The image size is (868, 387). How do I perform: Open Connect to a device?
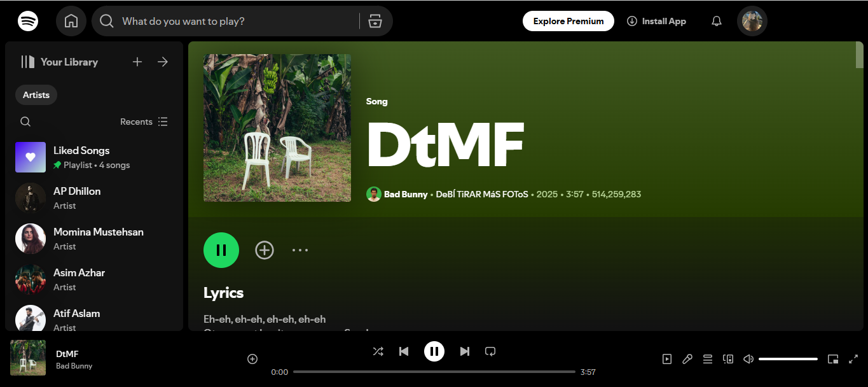(727, 358)
